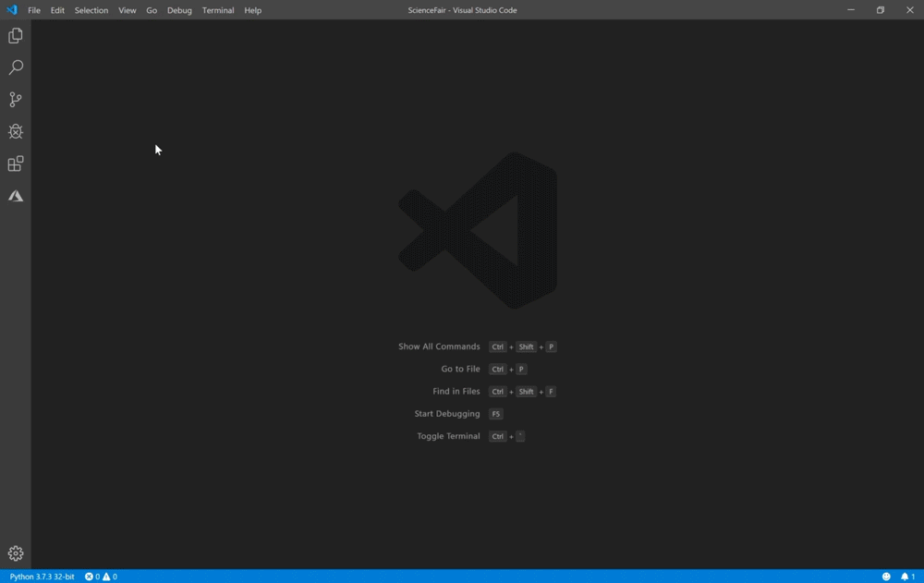Open the Debug view bug icon
Viewport: 924px width, 583px height.
(x=16, y=131)
